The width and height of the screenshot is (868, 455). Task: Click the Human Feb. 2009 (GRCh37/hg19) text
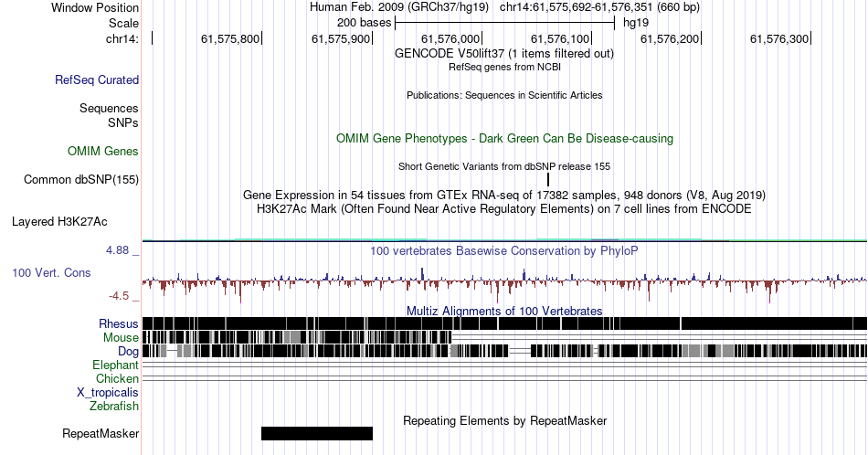point(399,7)
